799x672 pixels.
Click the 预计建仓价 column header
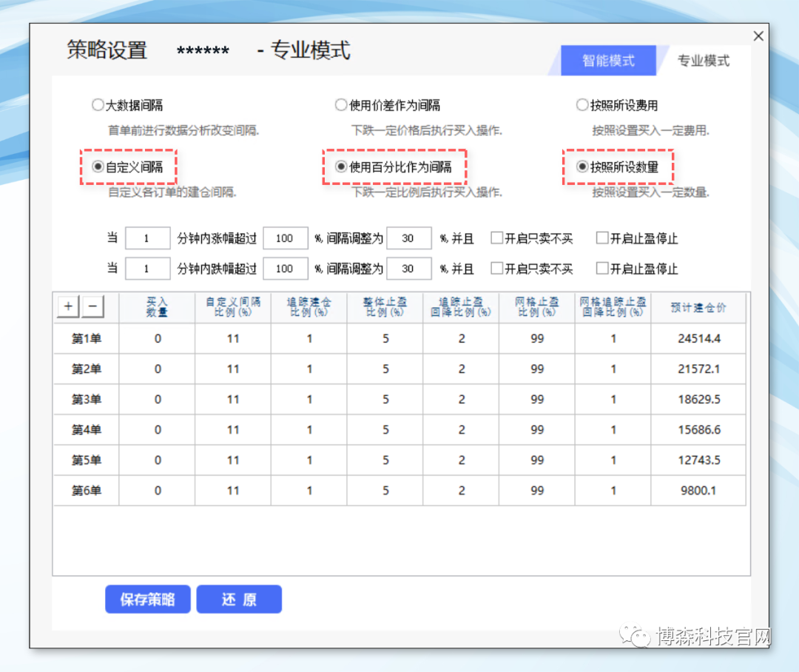[698, 307]
